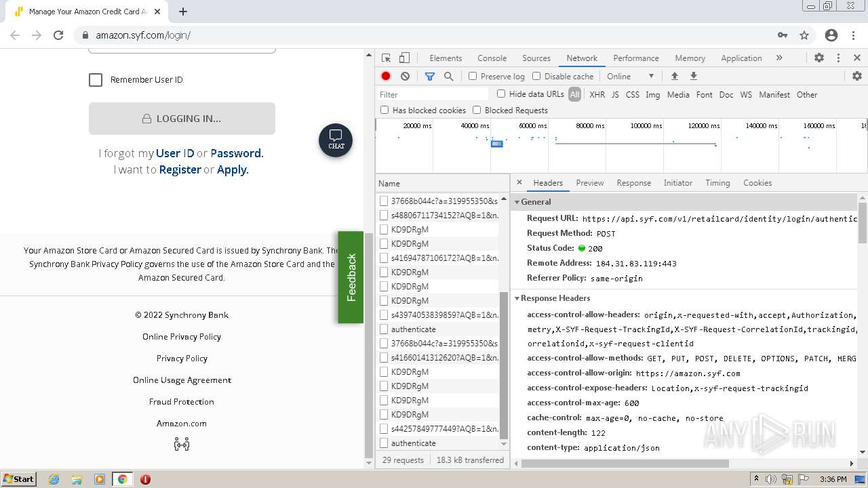Enable Disable cache checkbox

536,77
